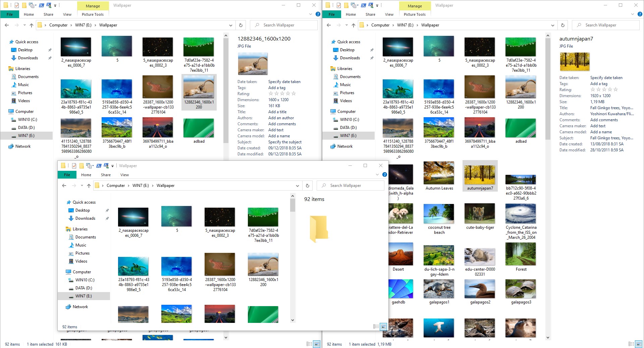
Task: Click New folder icon in front window title bar
Action: (82, 166)
